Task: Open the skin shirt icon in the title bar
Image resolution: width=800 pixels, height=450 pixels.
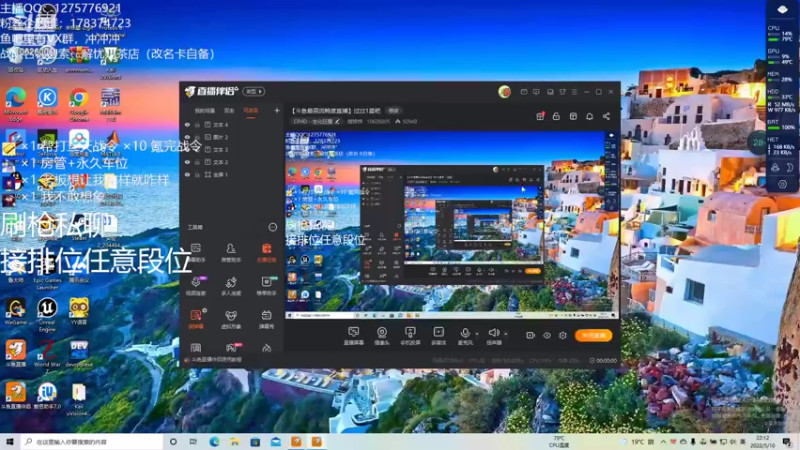Action: tap(562, 92)
